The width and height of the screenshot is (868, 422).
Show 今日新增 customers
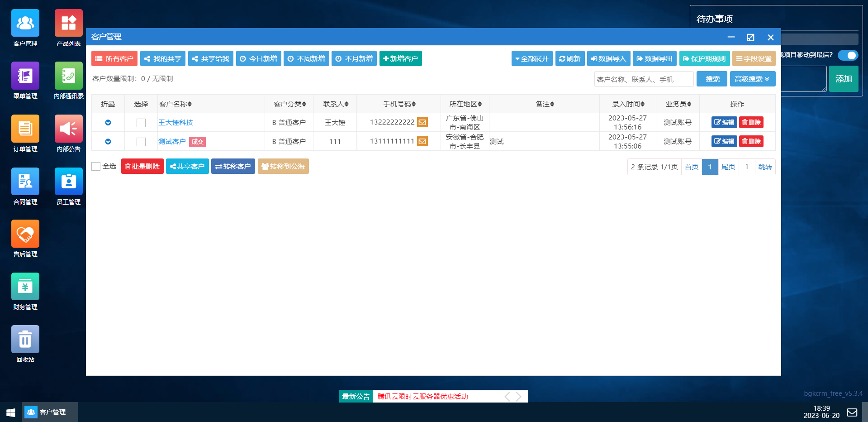259,58
